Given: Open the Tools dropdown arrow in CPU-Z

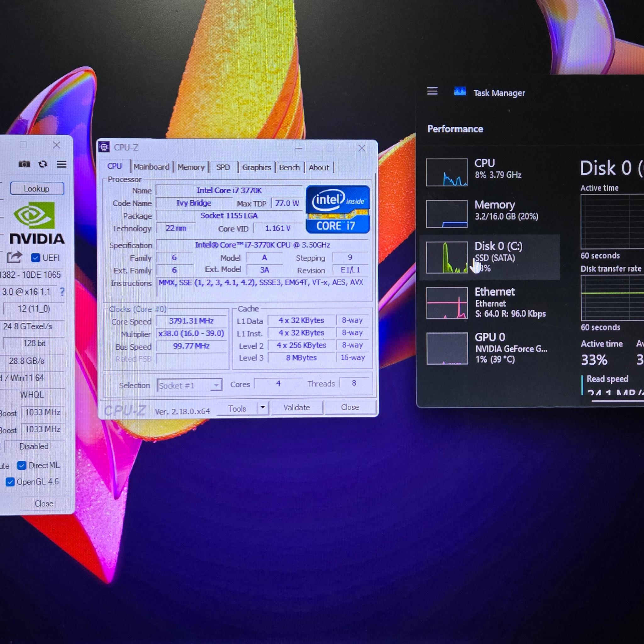Looking at the screenshot, I should tap(263, 407).
